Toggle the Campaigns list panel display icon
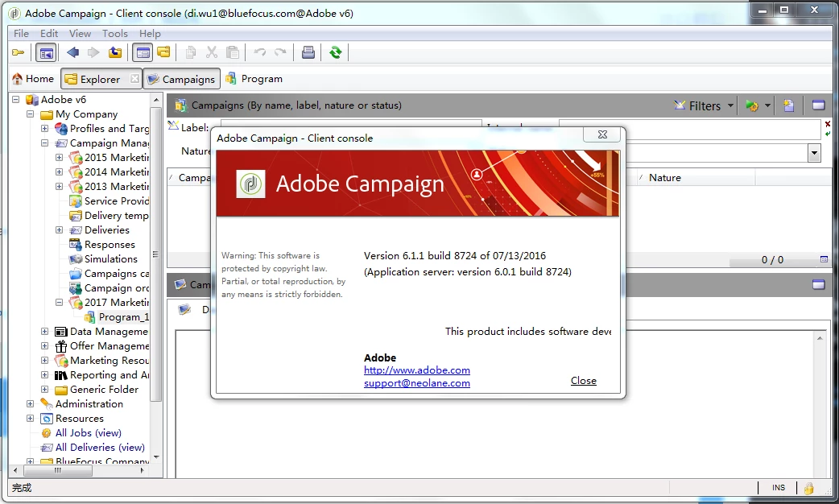The height and width of the screenshot is (504, 839). click(x=818, y=105)
